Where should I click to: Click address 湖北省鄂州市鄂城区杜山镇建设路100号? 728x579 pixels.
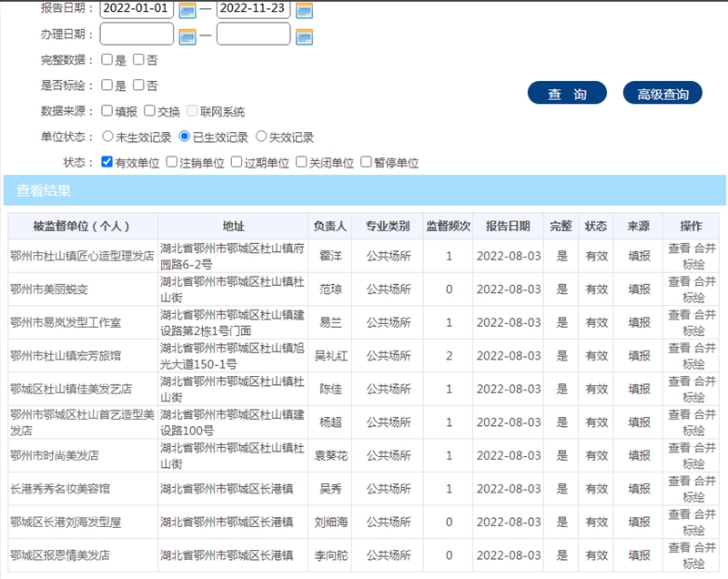[x=233, y=422]
